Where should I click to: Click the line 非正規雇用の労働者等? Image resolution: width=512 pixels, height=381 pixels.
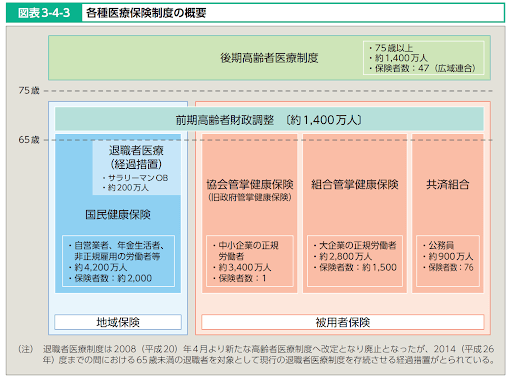click(x=117, y=256)
